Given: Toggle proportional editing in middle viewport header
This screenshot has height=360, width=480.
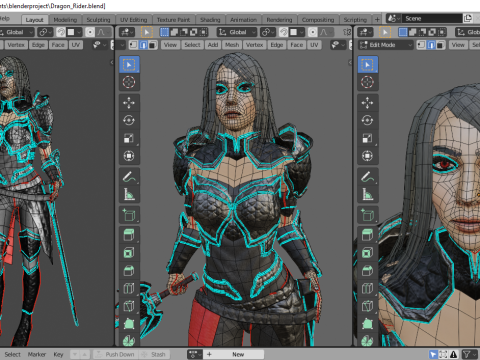Looking at the screenshot, I should point(313,32).
